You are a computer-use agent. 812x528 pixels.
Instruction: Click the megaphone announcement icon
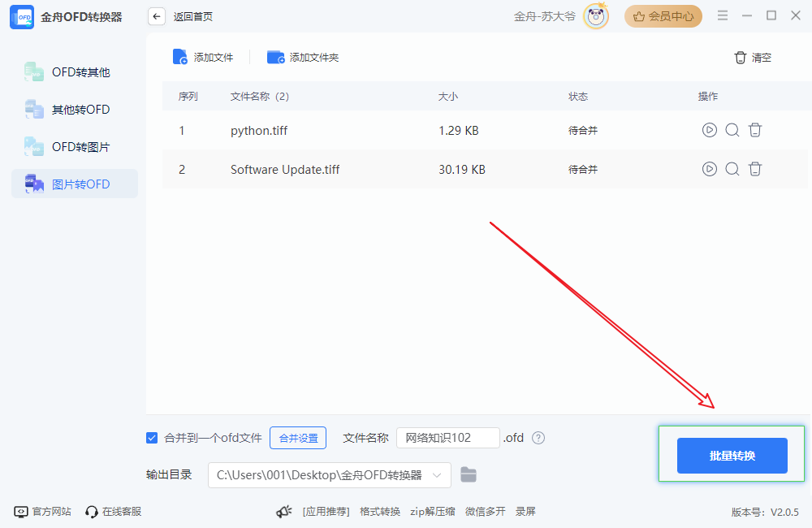[x=283, y=512]
